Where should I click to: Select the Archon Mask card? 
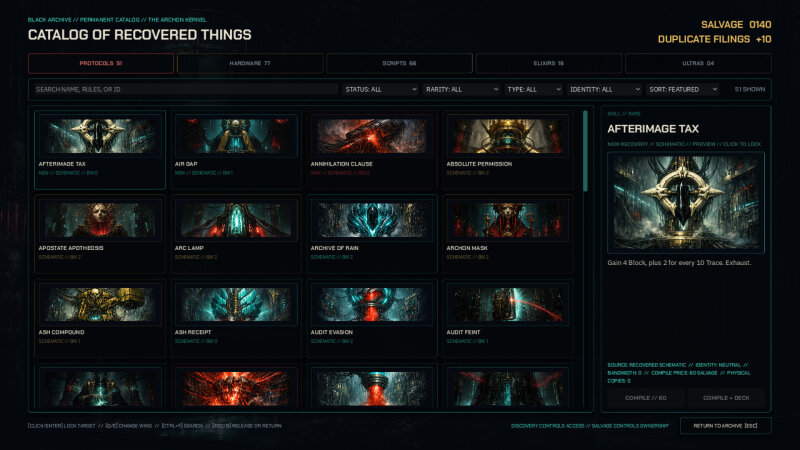point(507,234)
